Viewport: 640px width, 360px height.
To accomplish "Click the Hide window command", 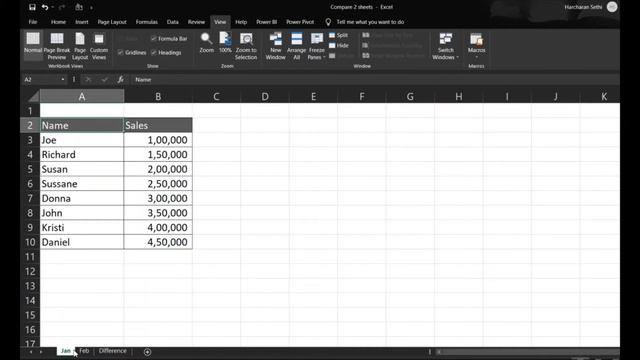I will pyautogui.click(x=339, y=46).
